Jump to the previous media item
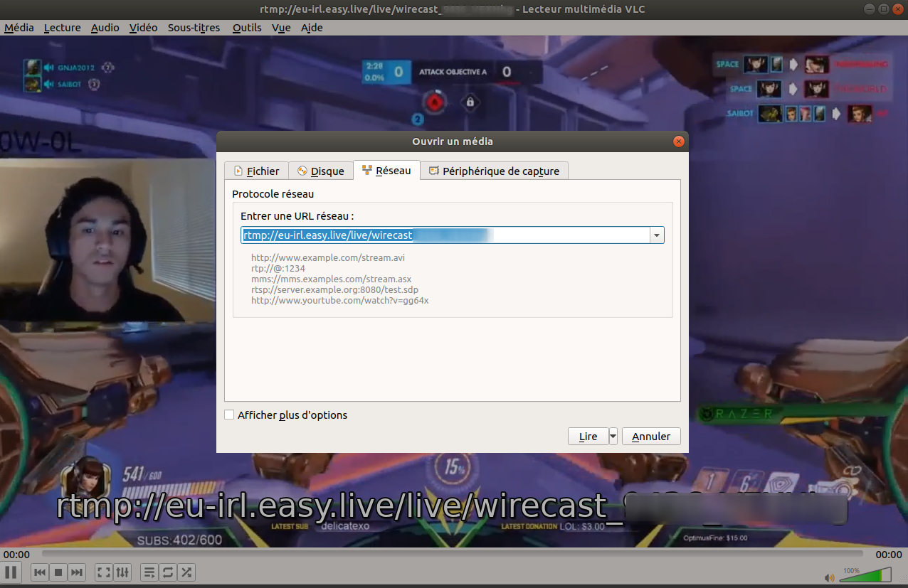Viewport: 908px width, 588px height. point(40,572)
